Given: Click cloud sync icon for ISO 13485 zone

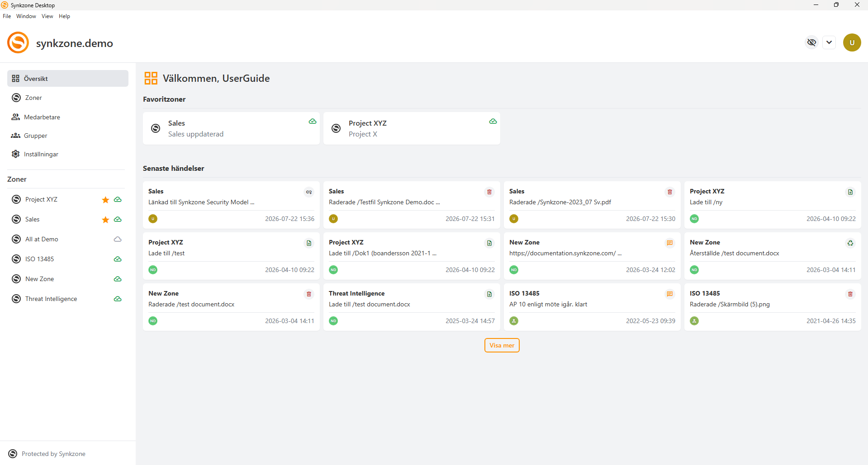Looking at the screenshot, I should point(118,259).
